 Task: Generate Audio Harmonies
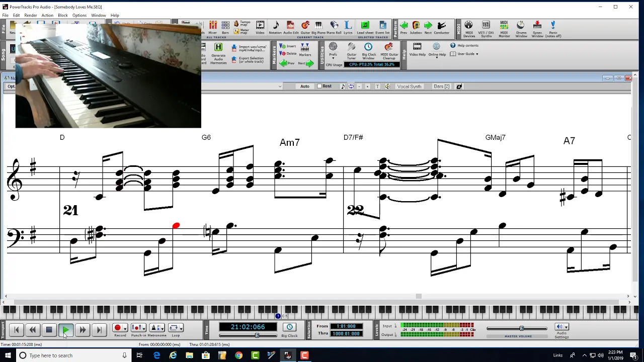(x=218, y=54)
